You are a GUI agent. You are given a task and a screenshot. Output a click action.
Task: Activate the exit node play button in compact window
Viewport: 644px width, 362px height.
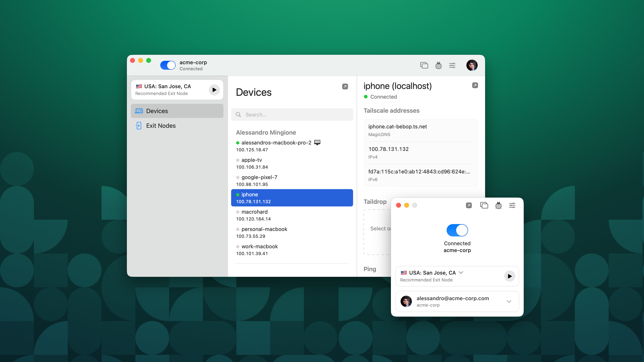point(510,276)
